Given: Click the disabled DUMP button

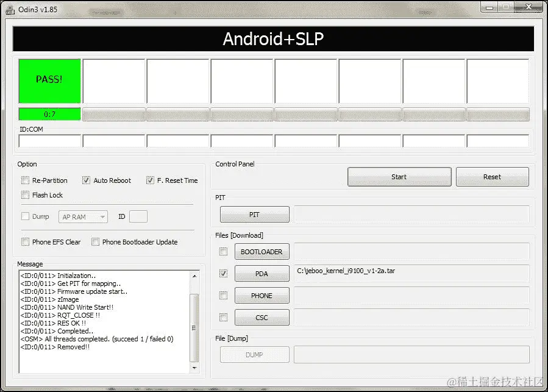Looking at the screenshot, I should click(254, 354).
